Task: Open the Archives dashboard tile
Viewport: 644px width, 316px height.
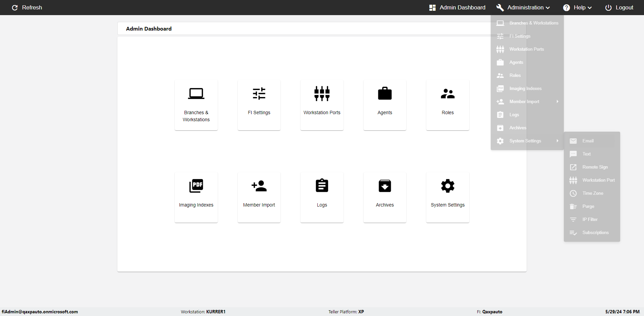Action: tap(385, 197)
